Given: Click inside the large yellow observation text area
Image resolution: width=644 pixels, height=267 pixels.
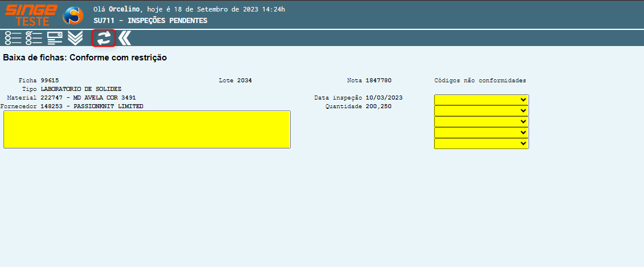Looking at the screenshot, I should [146, 129].
